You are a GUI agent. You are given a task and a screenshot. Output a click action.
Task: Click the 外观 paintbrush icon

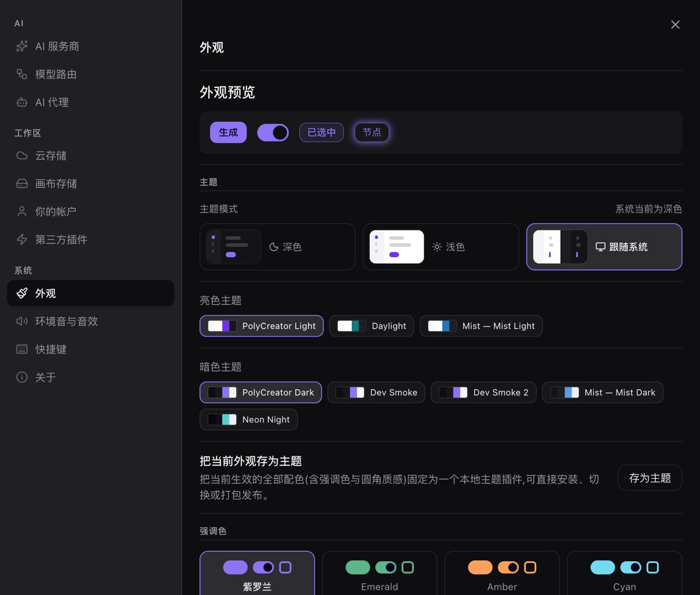tap(22, 293)
